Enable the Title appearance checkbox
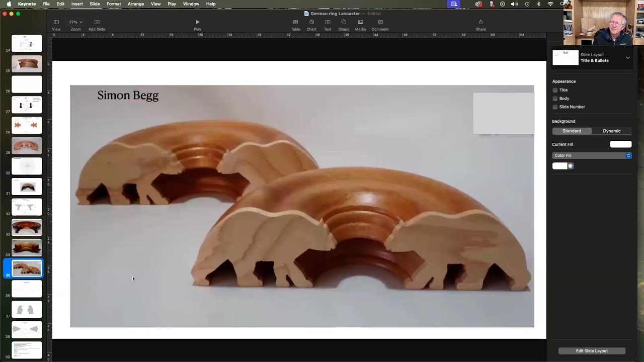Screen dimensions: 644x362 [555, 90]
